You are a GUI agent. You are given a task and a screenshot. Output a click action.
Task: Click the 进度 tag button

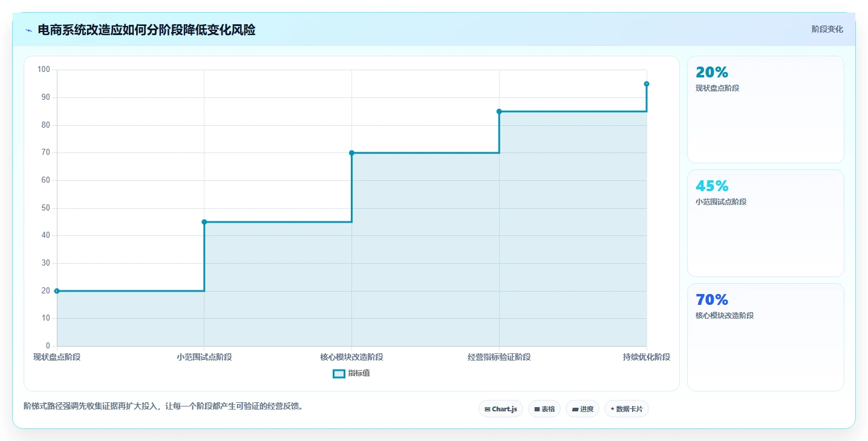(x=582, y=409)
